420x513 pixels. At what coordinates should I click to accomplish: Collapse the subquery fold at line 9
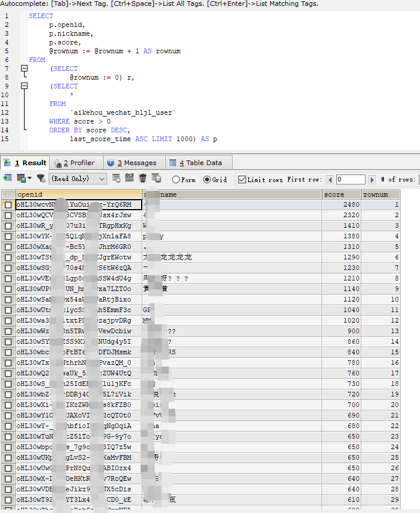[x=24, y=85]
